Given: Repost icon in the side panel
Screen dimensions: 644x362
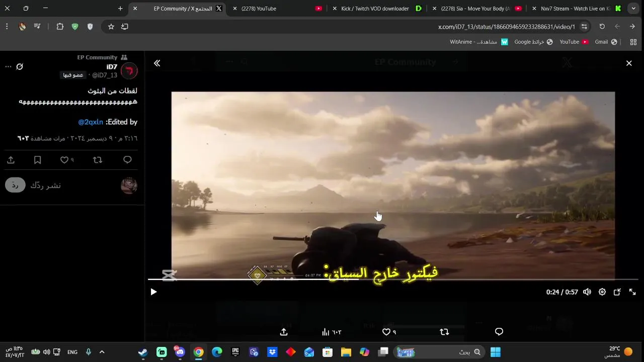Looking at the screenshot, I should [x=98, y=160].
